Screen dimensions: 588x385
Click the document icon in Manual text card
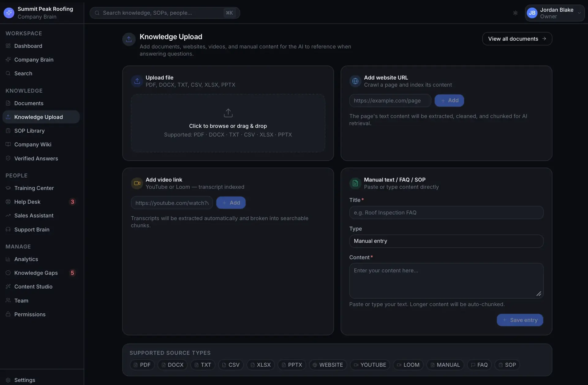click(x=355, y=183)
